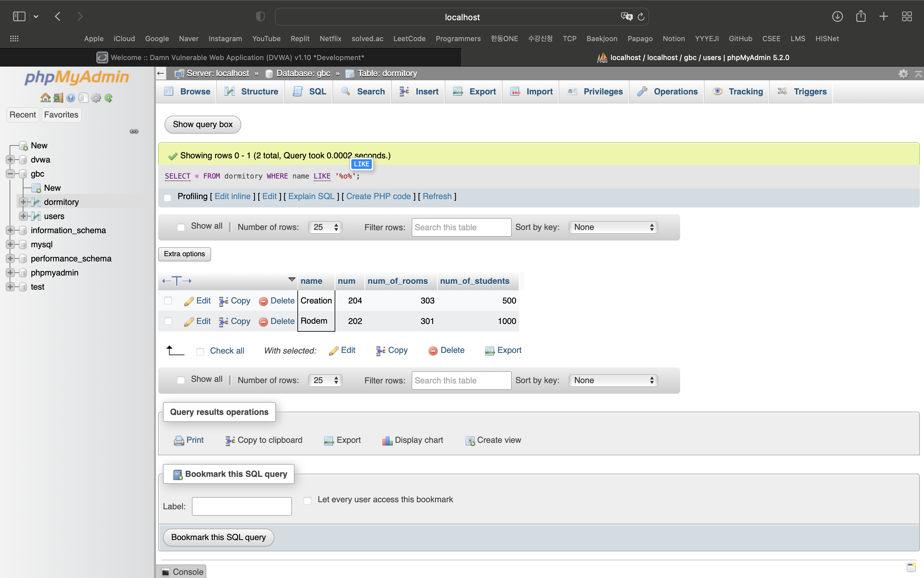Click red Delete icon for the Rodem row
The width and height of the screenshot is (924, 578).
[x=263, y=322]
